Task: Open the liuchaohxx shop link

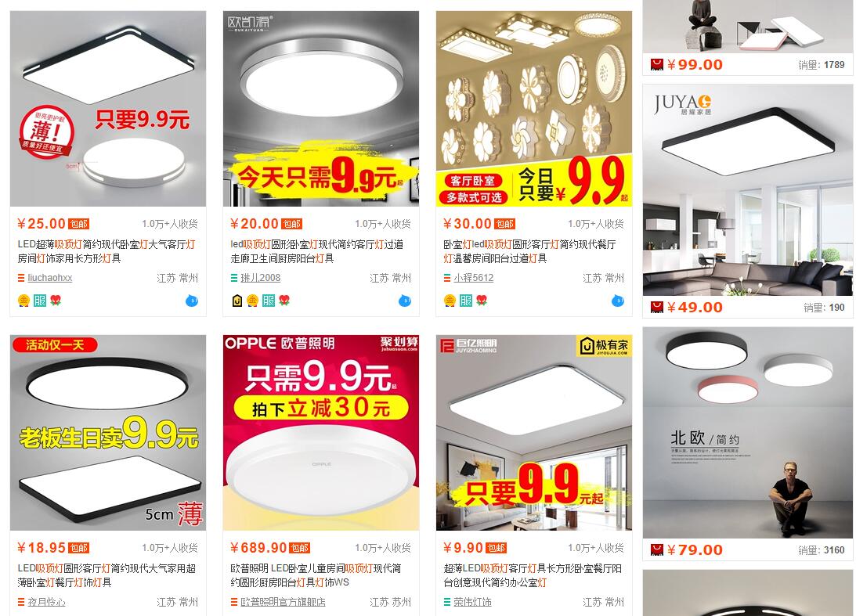Action: coord(49,278)
